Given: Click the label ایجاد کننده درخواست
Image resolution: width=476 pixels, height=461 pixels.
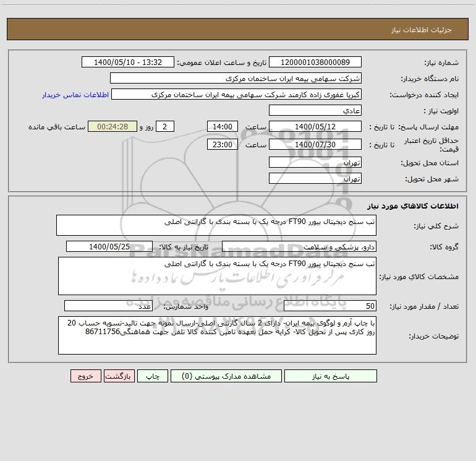Looking at the screenshot, I should pos(424,95).
